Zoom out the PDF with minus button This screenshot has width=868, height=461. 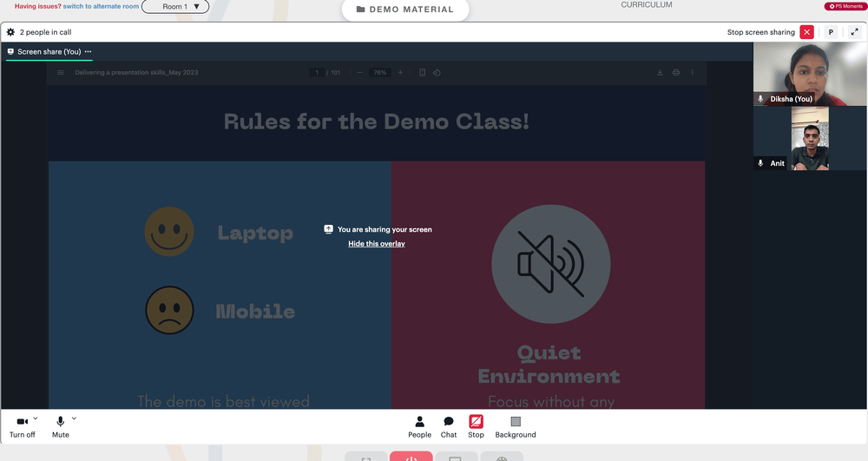point(360,73)
